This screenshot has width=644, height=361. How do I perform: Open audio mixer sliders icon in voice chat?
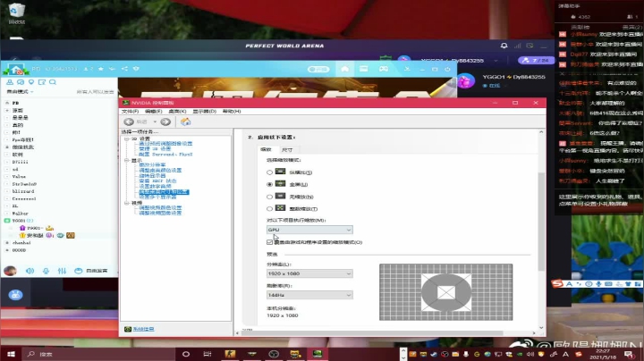(62, 271)
